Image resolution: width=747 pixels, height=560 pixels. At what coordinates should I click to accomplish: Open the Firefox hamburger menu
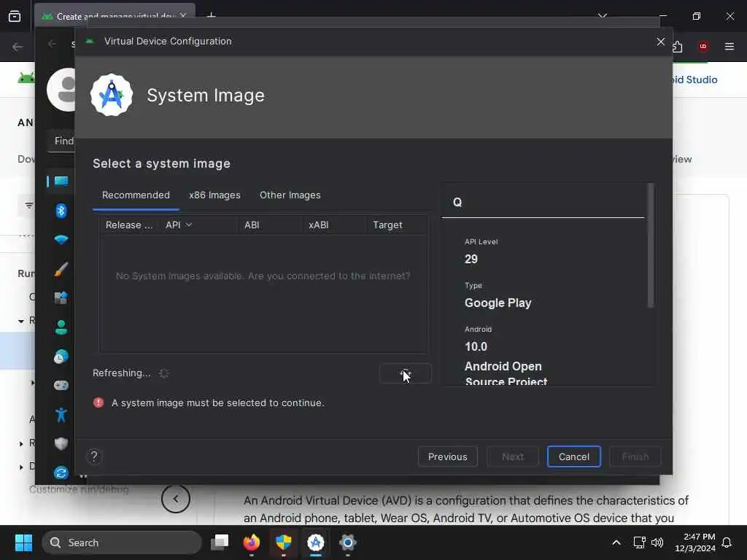[729, 47]
